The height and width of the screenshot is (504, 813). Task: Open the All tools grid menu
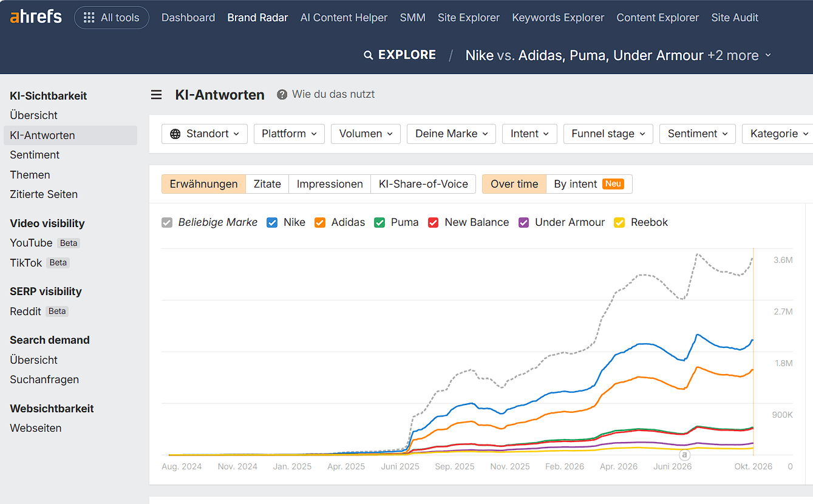pyautogui.click(x=112, y=18)
